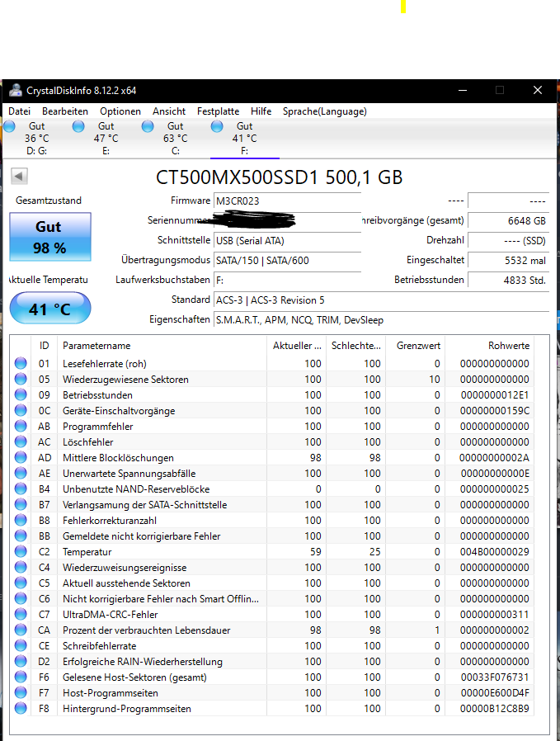Click the Gut 98 % health status button
The image size is (560, 741).
[50, 237]
